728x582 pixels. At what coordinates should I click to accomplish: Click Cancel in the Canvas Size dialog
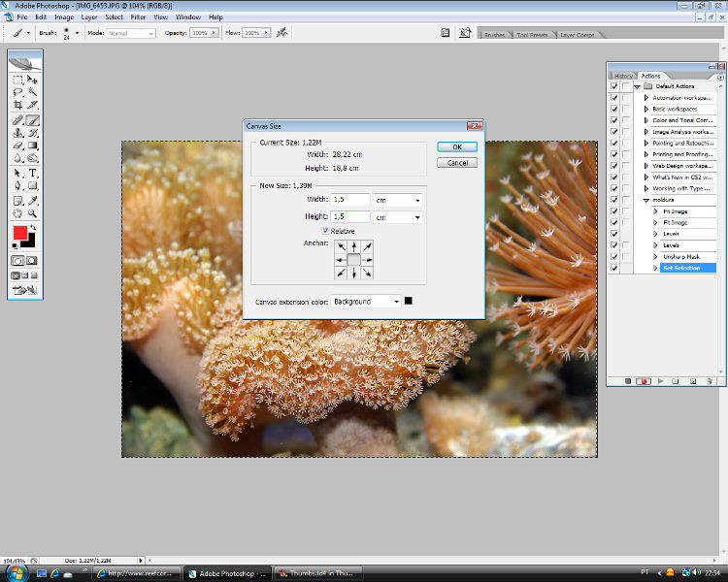[x=457, y=163]
